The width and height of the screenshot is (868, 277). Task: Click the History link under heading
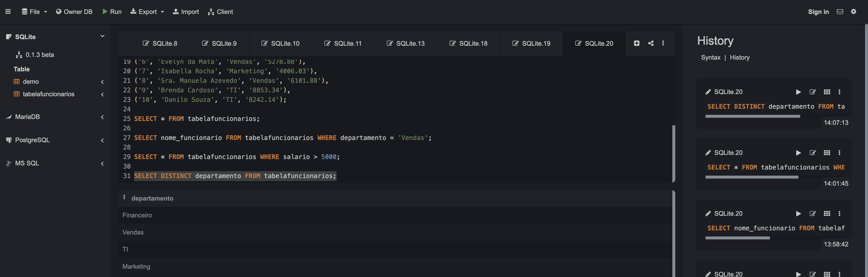click(740, 58)
